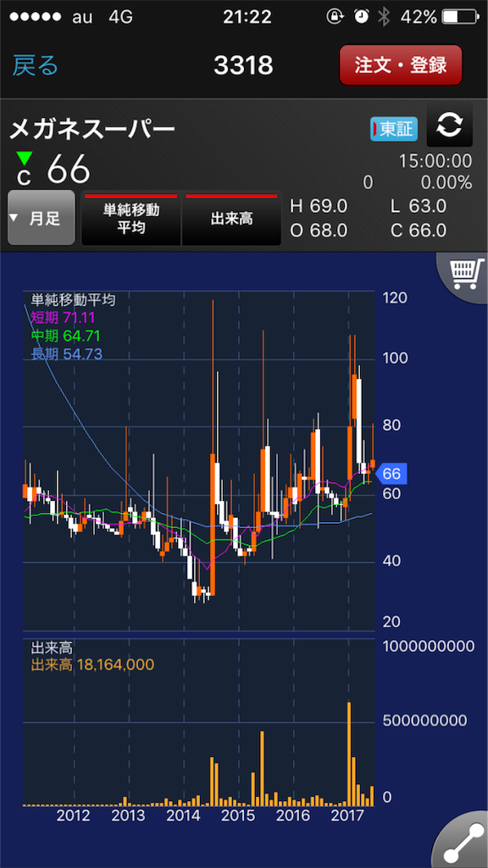Image resolution: width=488 pixels, height=868 pixels.
Task: Tap the stock code 3318 title
Action: 243,65
